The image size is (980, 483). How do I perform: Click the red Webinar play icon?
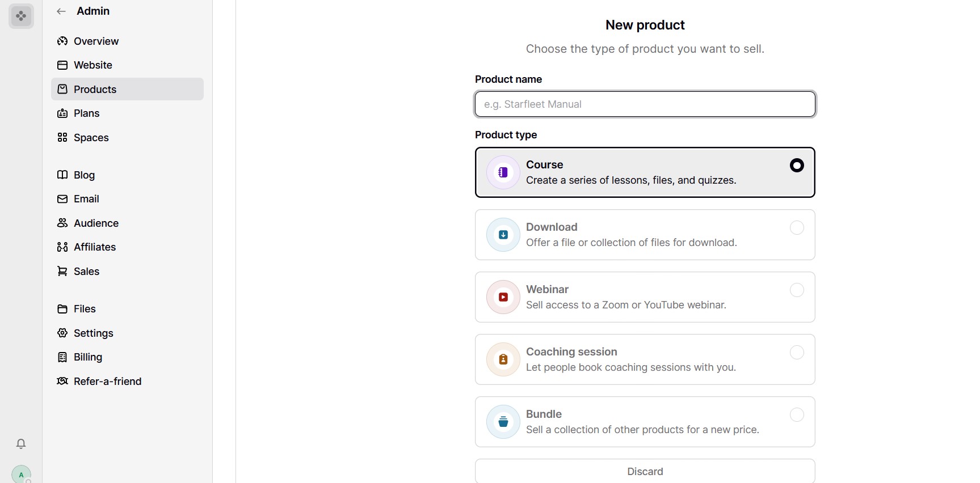[x=503, y=297]
